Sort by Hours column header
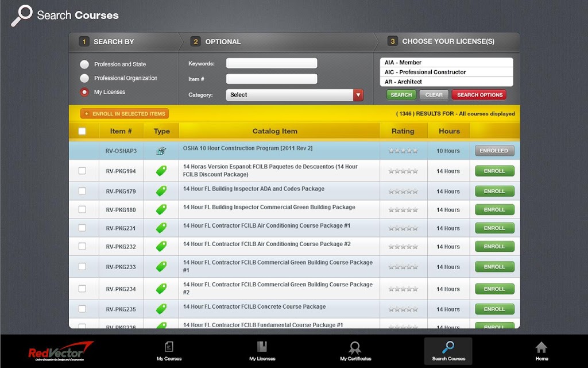The width and height of the screenshot is (588, 368). point(449,131)
